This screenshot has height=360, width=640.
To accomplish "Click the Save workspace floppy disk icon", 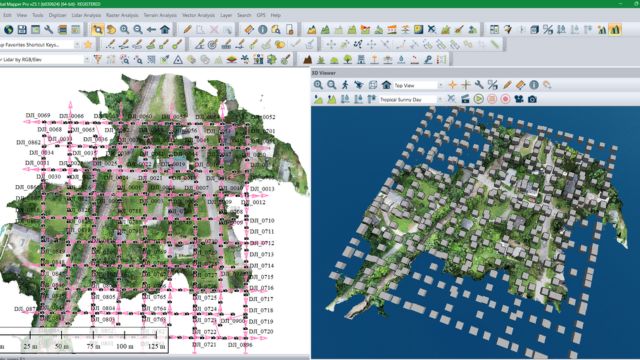I will point(22,29).
